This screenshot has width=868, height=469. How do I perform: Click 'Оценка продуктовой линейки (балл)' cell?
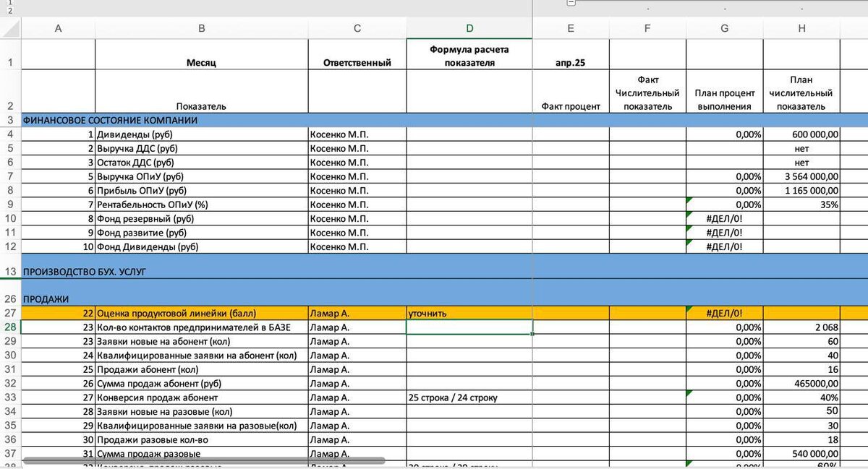tap(202, 313)
